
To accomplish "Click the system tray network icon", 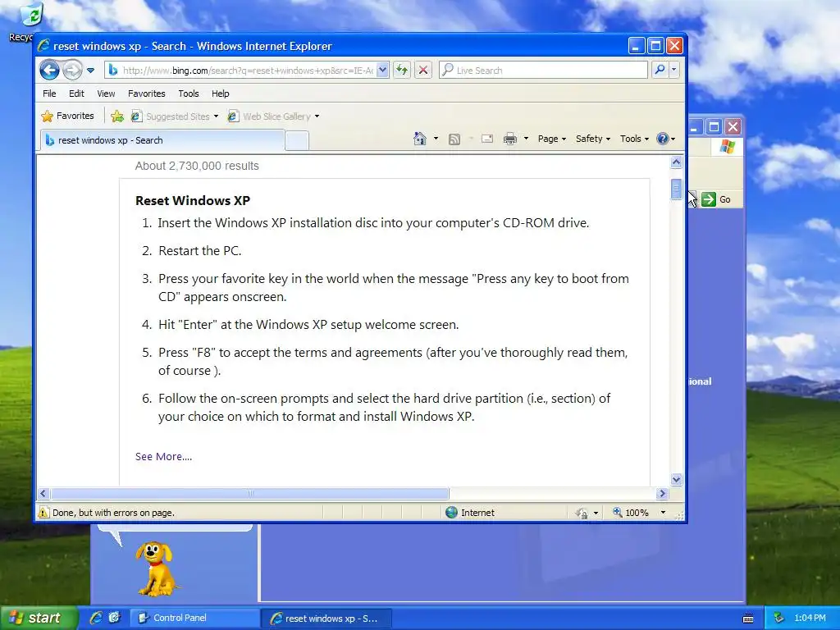I will click(x=778, y=618).
